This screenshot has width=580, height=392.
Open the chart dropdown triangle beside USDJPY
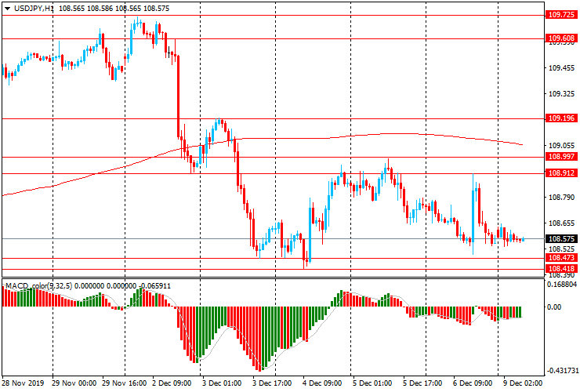click(7, 9)
